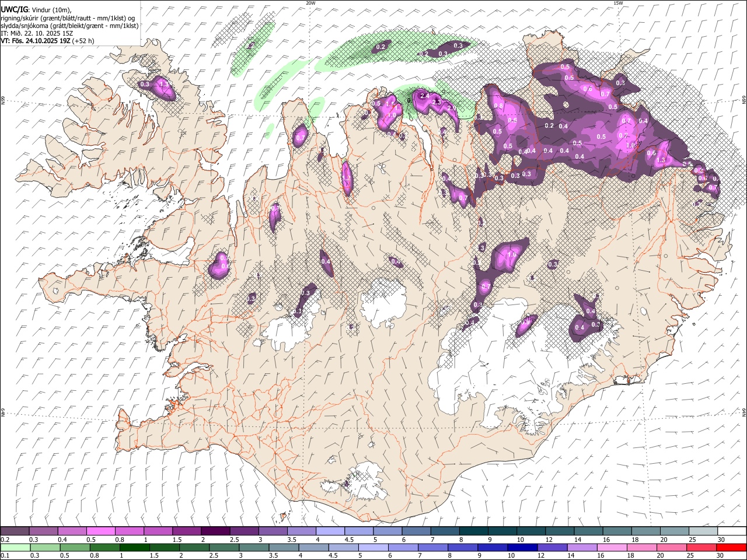Click the '14' label in upper legend
Viewport: 747px width, 560px height.
pos(577,540)
